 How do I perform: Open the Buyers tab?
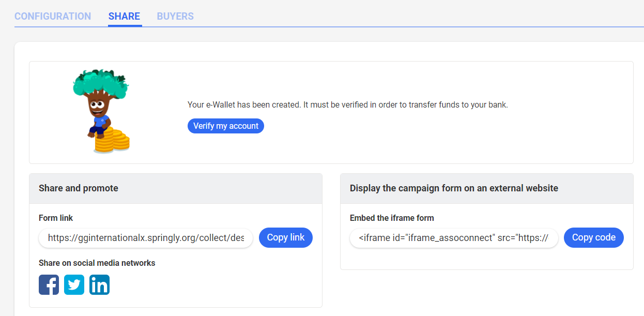[x=175, y=16]
